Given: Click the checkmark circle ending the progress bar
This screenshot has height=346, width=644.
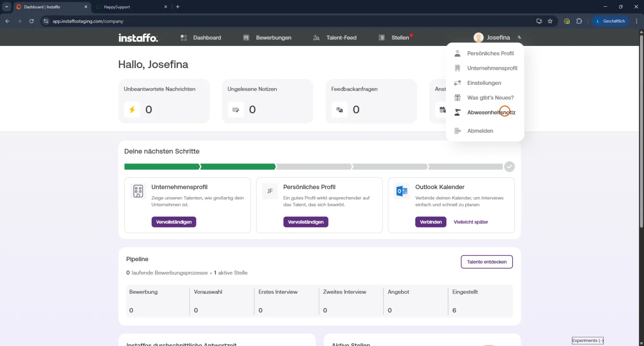Looking at the screenshot, I should click(x=510, y=167).
